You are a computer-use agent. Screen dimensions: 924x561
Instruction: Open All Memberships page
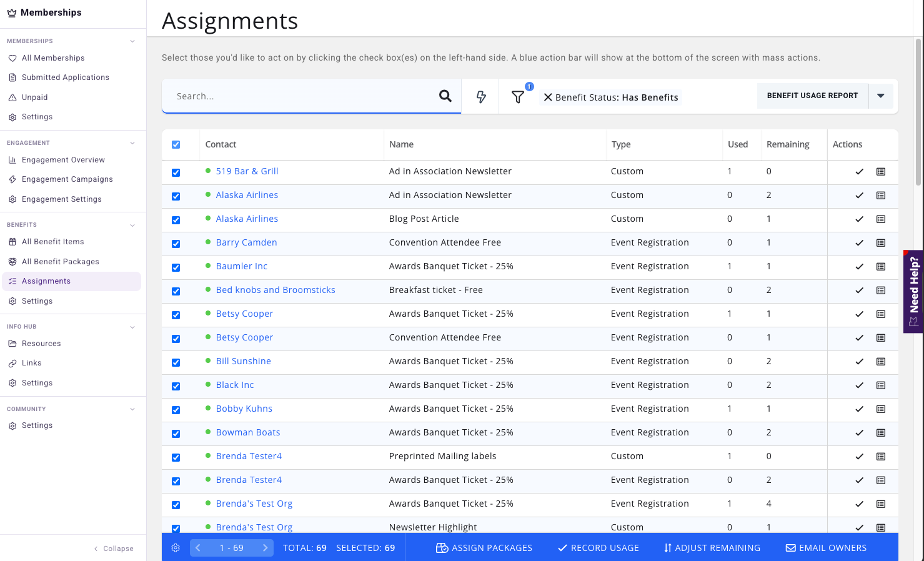[x=53, y=58]
